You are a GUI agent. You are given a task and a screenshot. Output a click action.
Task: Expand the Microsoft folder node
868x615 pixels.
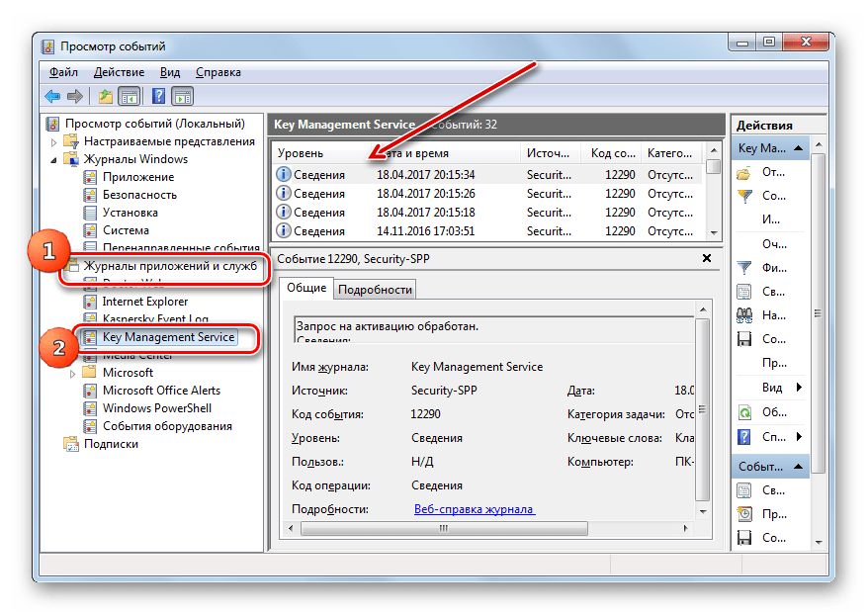pyautogui.click(x=72, y=374)
